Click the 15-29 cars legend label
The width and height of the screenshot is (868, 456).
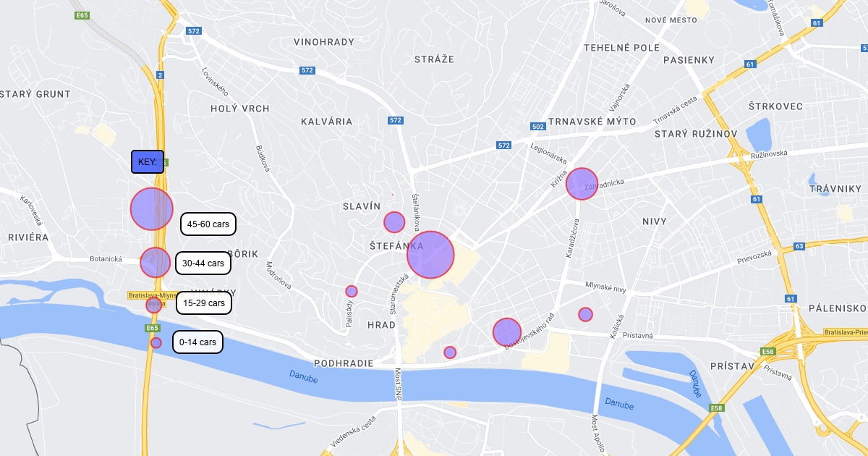[204, 303]
